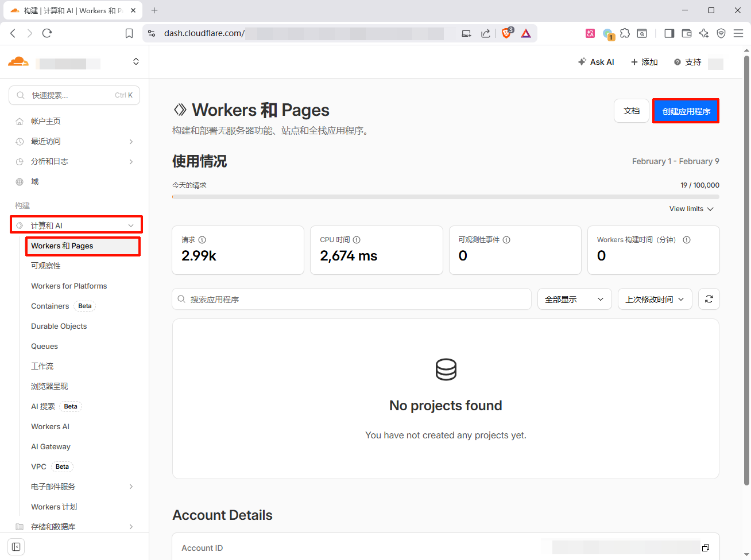
Task: Open AI 搜索 in the sidebar
Action: tap(43, 406)
